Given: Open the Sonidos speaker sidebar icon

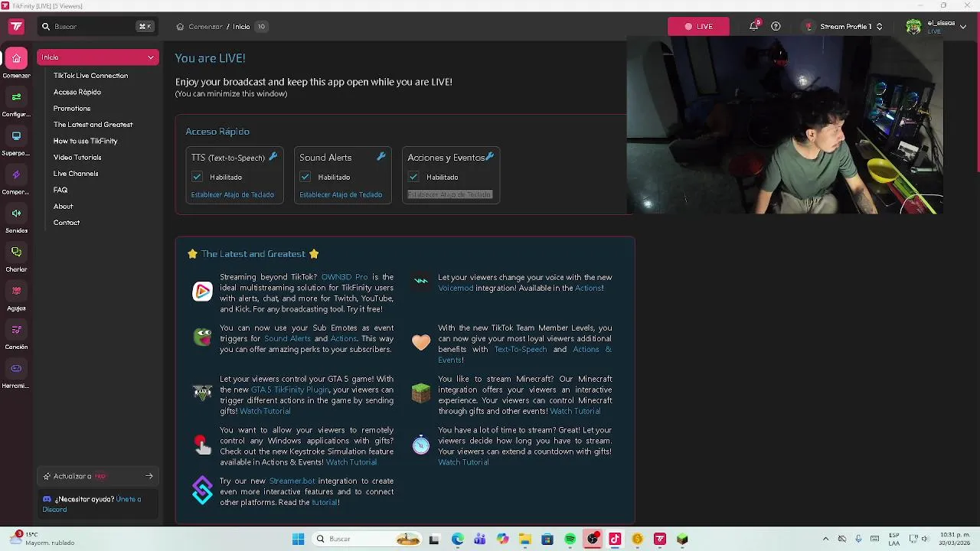Looking at the screenshot, I should tap(16, 214).
